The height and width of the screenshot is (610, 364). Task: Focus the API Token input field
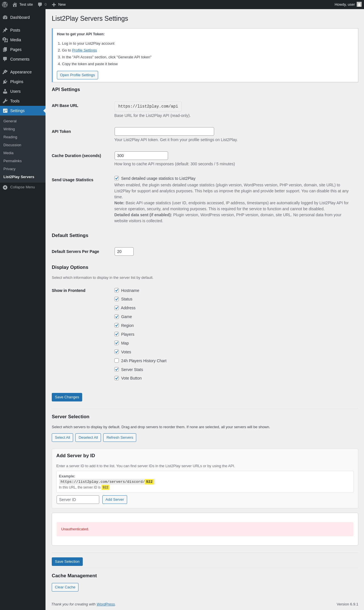point(164,131)
